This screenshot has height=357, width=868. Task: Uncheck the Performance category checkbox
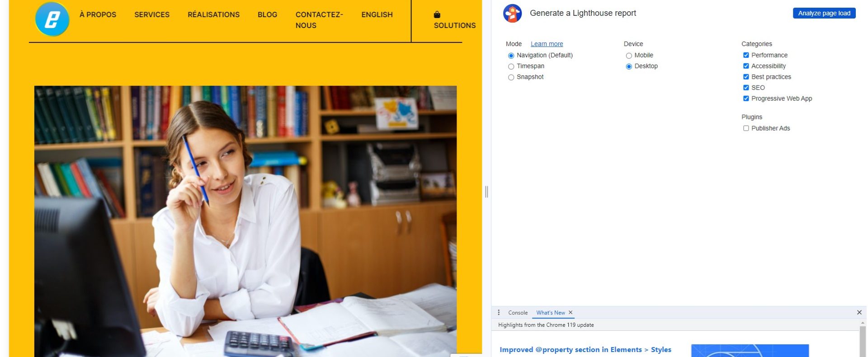click(746, 55)
